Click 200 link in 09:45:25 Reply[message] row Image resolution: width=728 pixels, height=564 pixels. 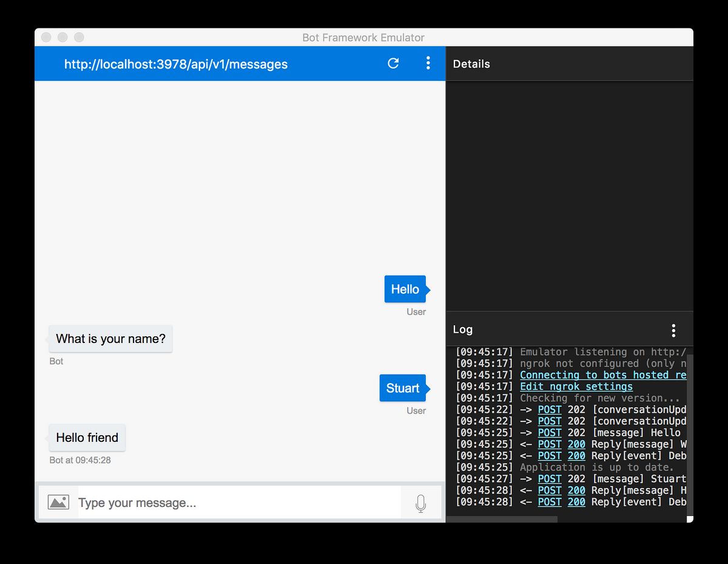pos(576,444)
